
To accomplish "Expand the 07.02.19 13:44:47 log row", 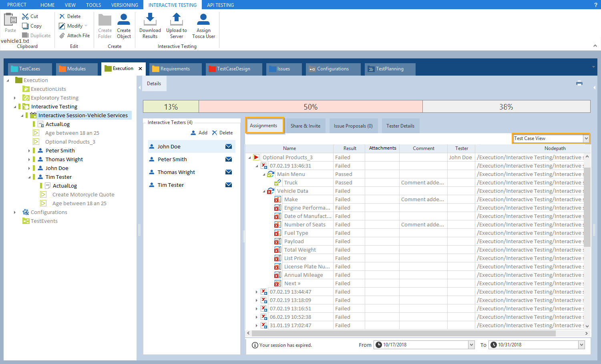I will click(x=257, y=292).
